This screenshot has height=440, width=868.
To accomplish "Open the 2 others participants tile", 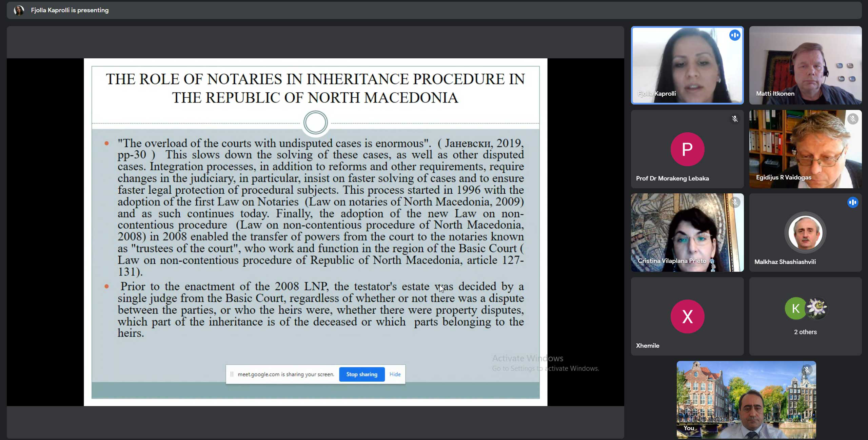I will 805,332.
